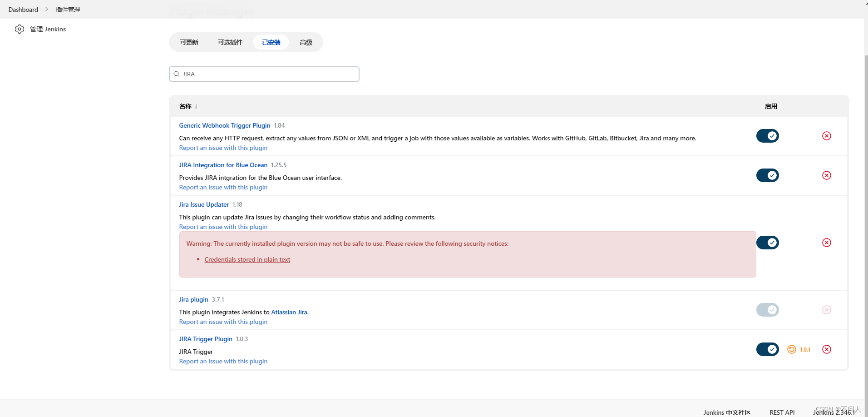Disable Generic Webhook Trigger Plugin toggle
This screenshot has height=417, width=868.
point(768,136)
